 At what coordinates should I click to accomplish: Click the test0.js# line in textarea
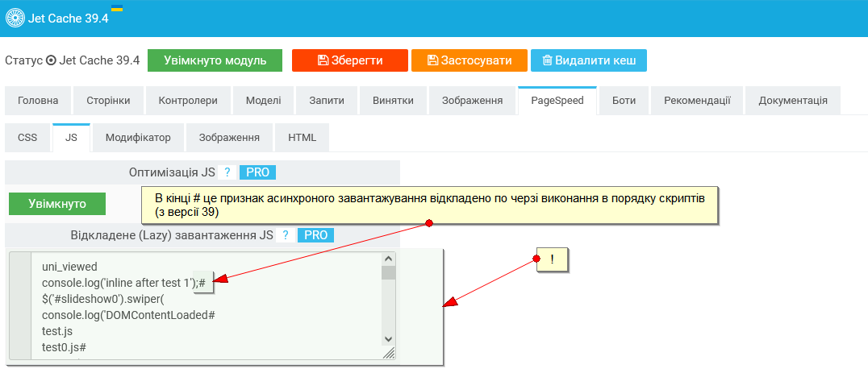coord(64,347)
